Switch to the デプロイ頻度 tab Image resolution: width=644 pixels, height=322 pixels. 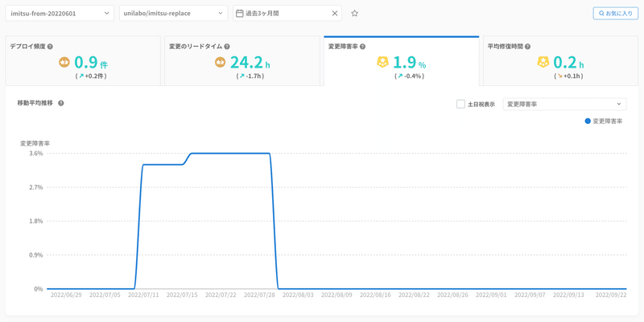pos(83,61)
